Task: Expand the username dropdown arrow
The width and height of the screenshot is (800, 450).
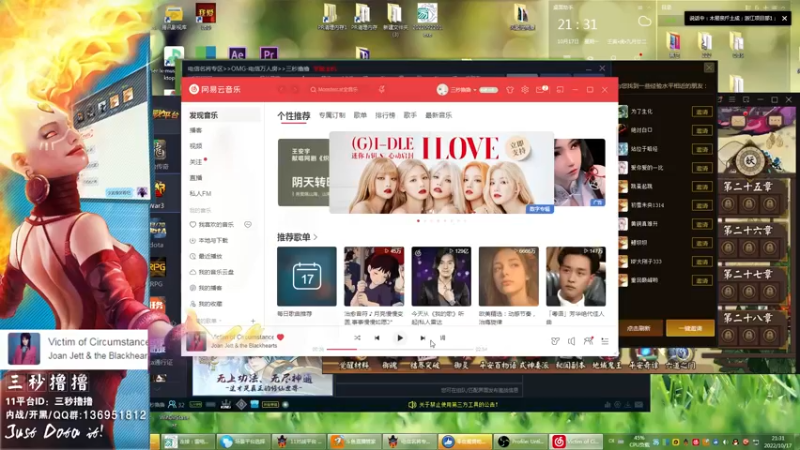Action: pyautogui.click(x=475, y=90)
